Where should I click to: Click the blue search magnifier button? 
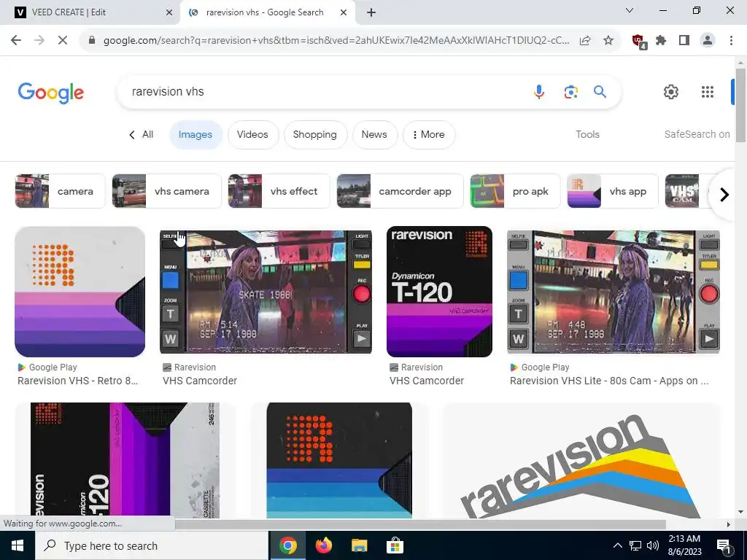(600, 91)
